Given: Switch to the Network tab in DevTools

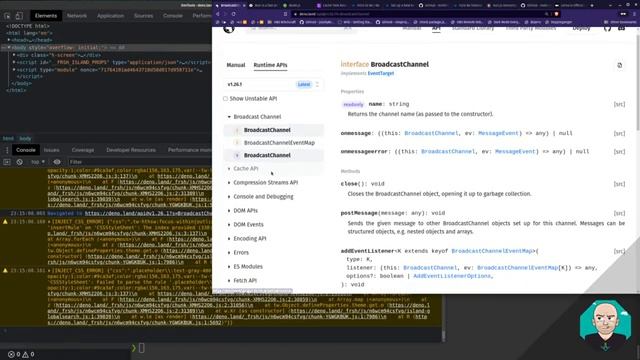Looking at the screenshot, I should point(77,16).
